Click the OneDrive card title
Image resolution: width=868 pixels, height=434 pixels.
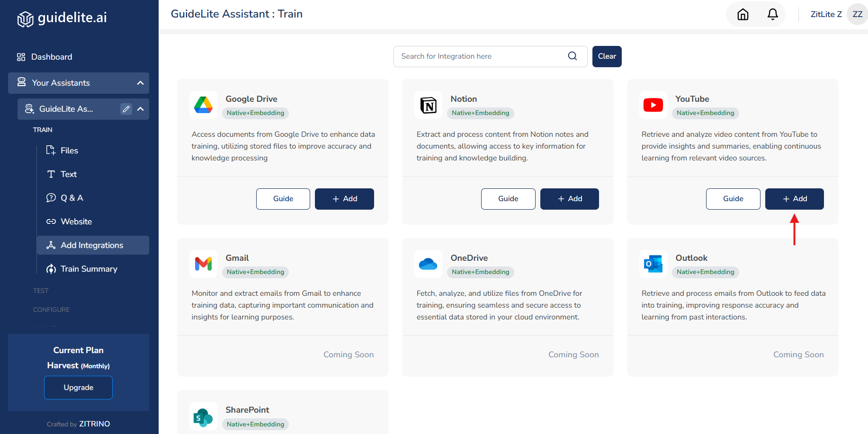pyautogui.click(x=469, y=258)
